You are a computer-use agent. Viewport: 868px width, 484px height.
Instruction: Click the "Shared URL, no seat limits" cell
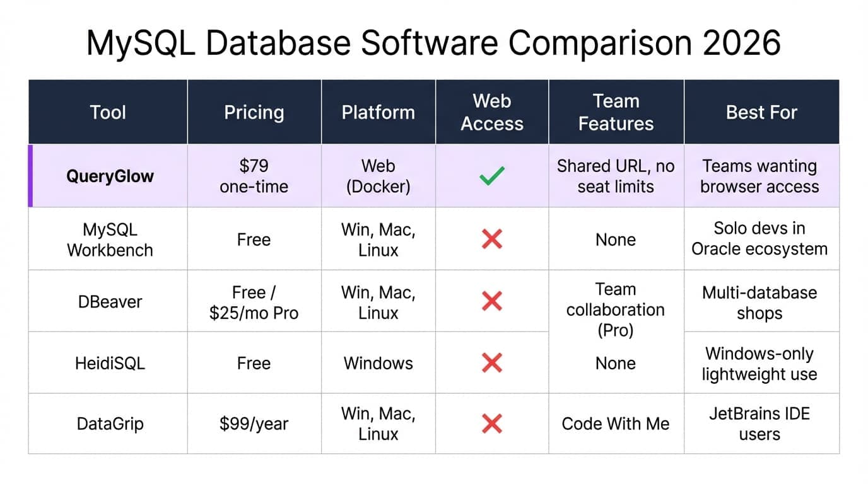tap(616, 176)
